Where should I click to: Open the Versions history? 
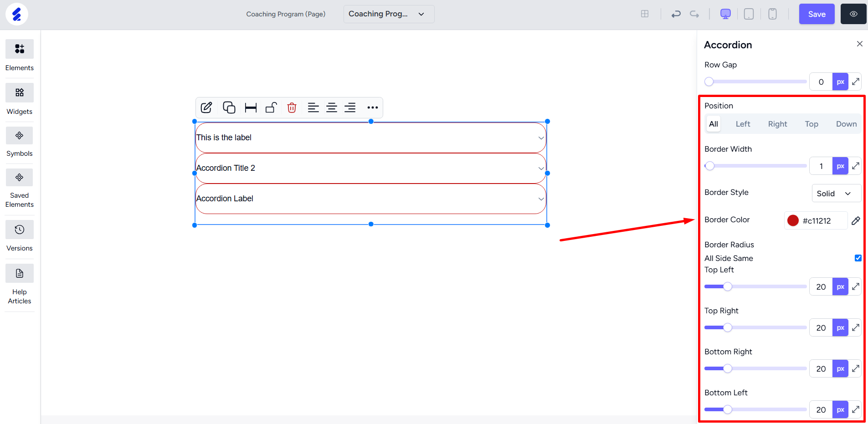pos(20,230)
